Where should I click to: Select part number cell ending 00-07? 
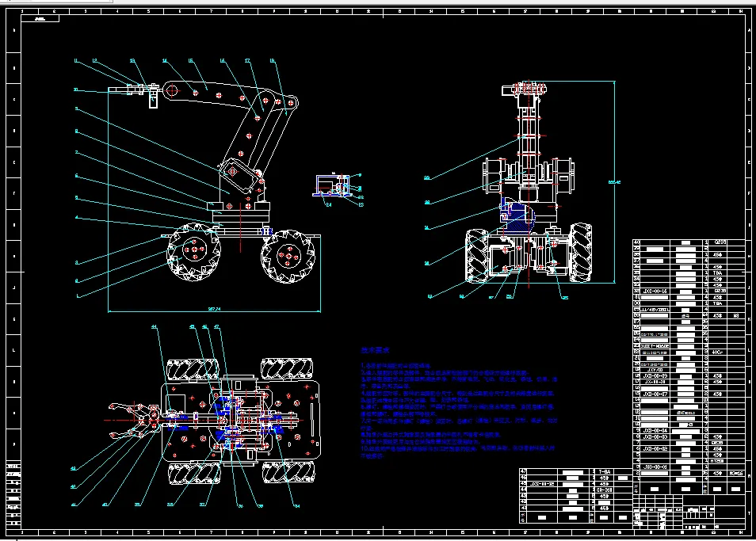click(x=655, y=394)
